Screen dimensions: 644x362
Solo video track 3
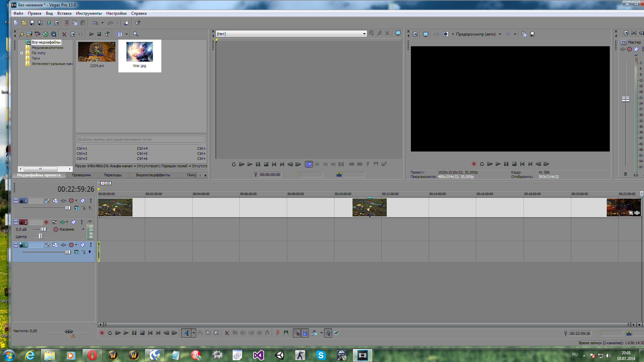tap(91, 245)
